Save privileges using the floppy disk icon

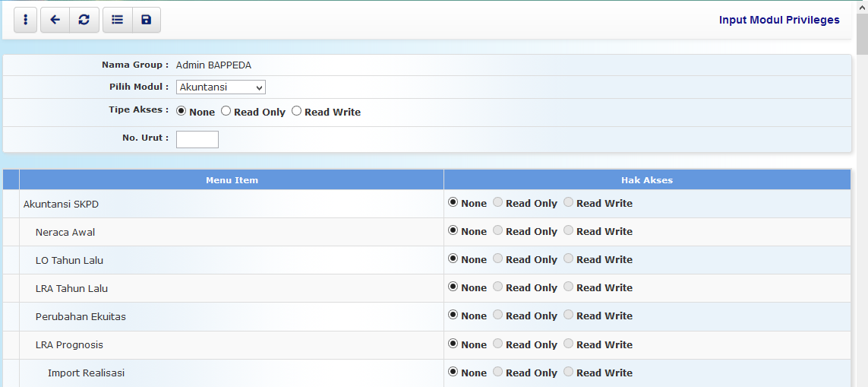pyautogui.click(x=147, y=20)
